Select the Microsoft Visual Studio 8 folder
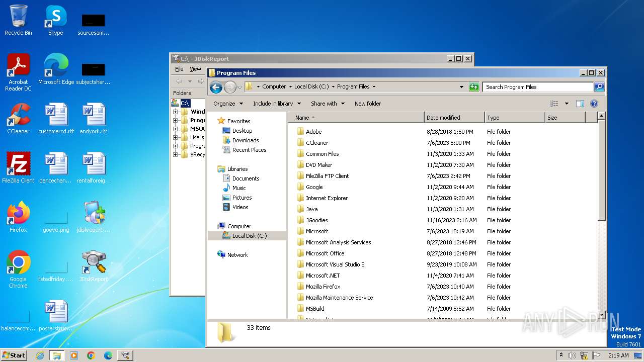This screenshot has height=362, width=644. click(x=335, y=264)
